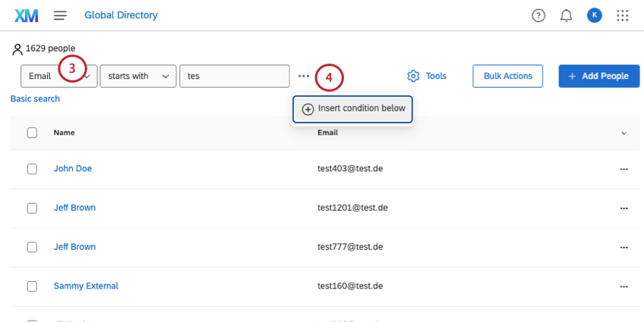Switch to Basic search
The width and height of the screenshot is (644, 322).
pyautogui.click(x=35, y=98)
